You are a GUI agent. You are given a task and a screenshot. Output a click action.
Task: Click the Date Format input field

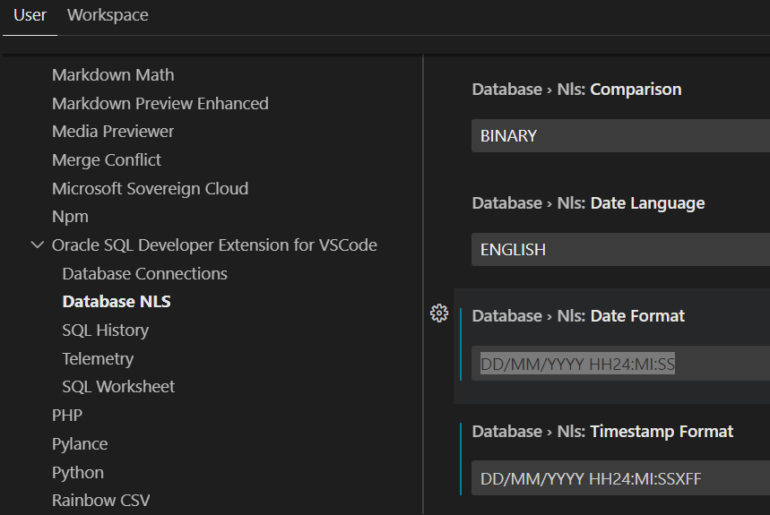(620, 365)
